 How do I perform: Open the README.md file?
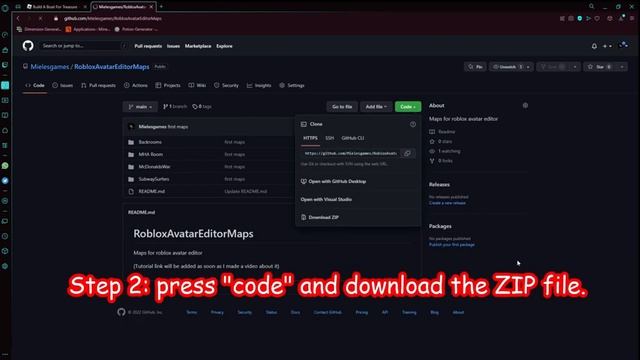point(151,191)
